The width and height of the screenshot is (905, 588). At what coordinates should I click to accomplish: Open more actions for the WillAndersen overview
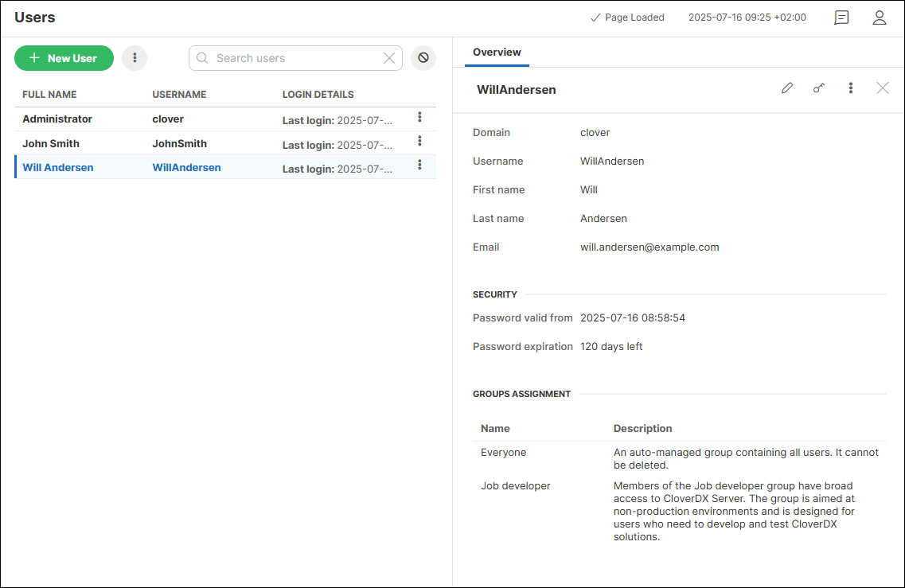click(851, 88)
